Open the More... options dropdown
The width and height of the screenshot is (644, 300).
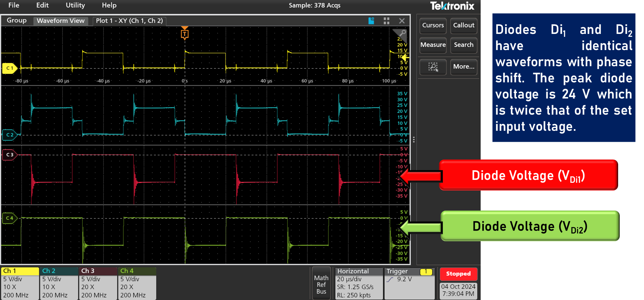tap(464, 67)
